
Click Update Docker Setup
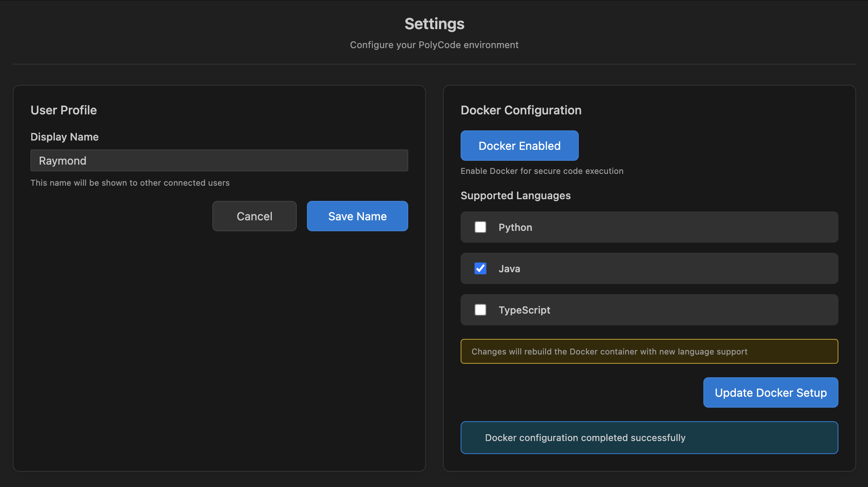point(770,392)
